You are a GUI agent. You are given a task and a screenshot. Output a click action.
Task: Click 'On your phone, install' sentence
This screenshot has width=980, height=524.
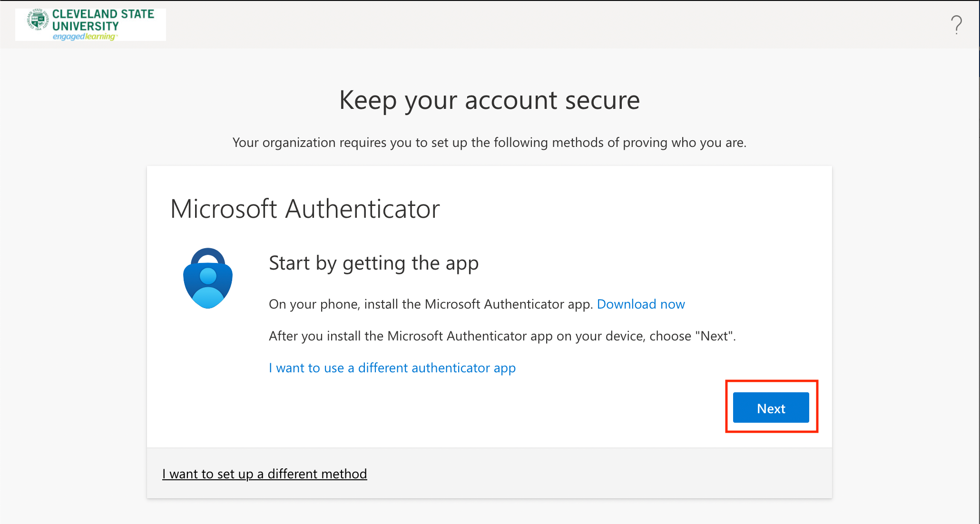(x=431, y=304)
